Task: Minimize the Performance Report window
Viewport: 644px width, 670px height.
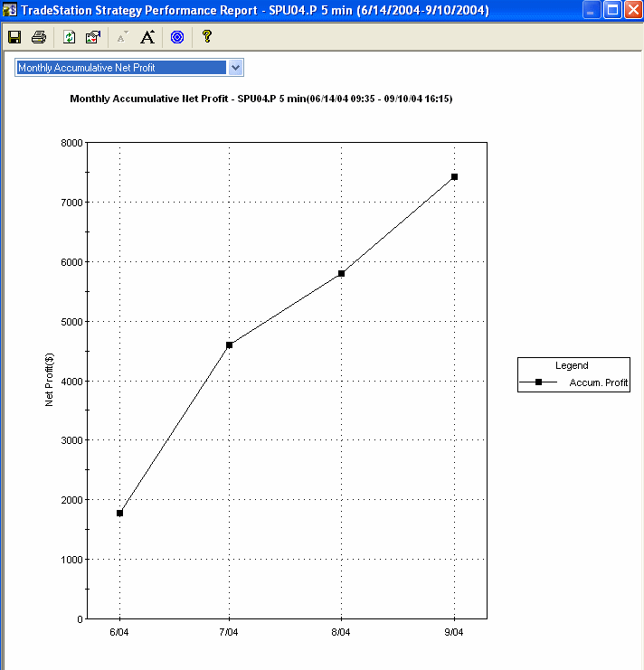Action: click(591, 10)
